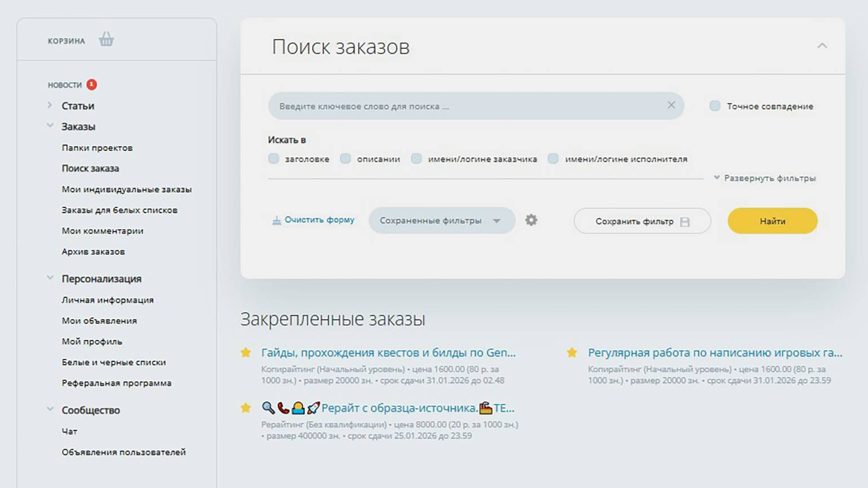This screenshot has height=488, width=868.
Task: Enable the Точное совпадение checkbox
Action: (x=715, y=106)
